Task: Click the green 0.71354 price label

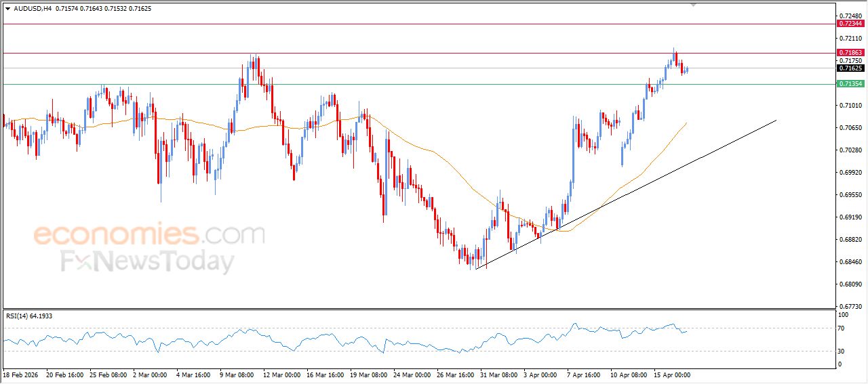Action: (x=850, y=84)
